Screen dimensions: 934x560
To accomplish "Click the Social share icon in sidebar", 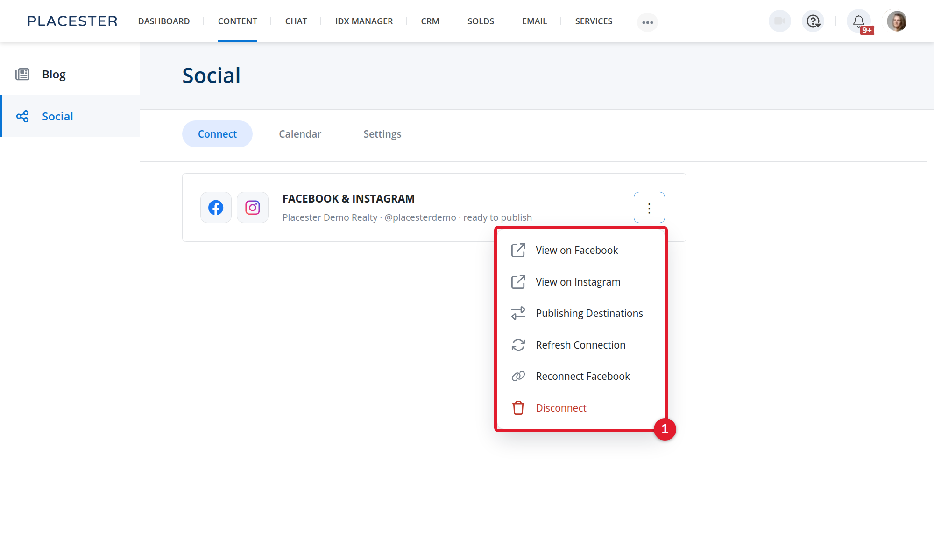I will click(22, 116).
